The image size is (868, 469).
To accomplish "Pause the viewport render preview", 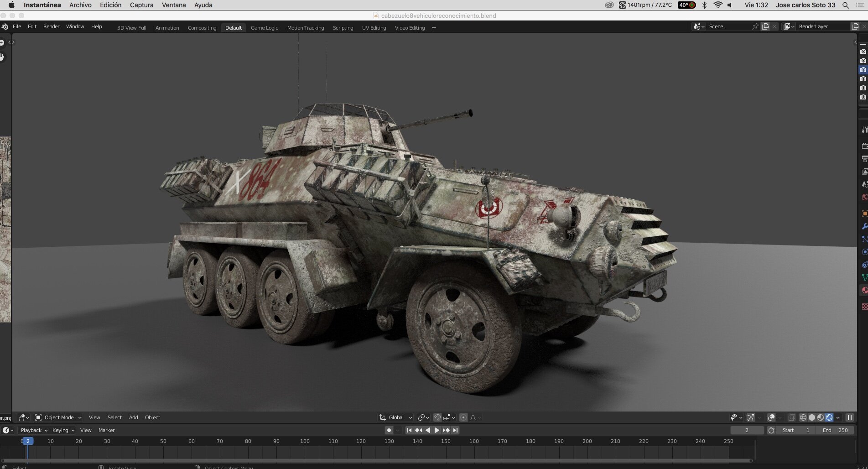I will point(849,417).
